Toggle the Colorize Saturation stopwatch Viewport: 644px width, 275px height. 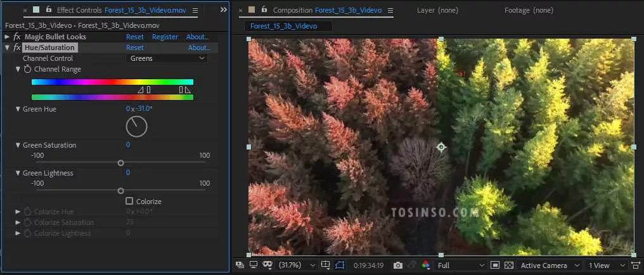coord(27,222)
